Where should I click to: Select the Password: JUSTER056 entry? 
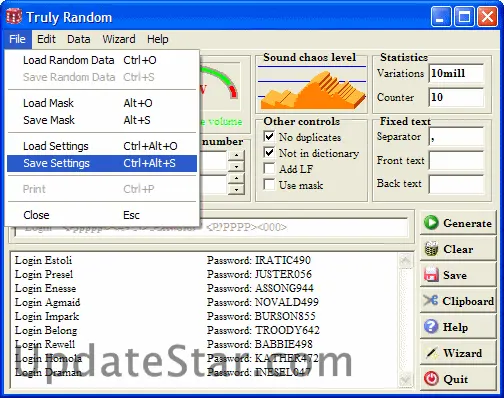(259, 274)
